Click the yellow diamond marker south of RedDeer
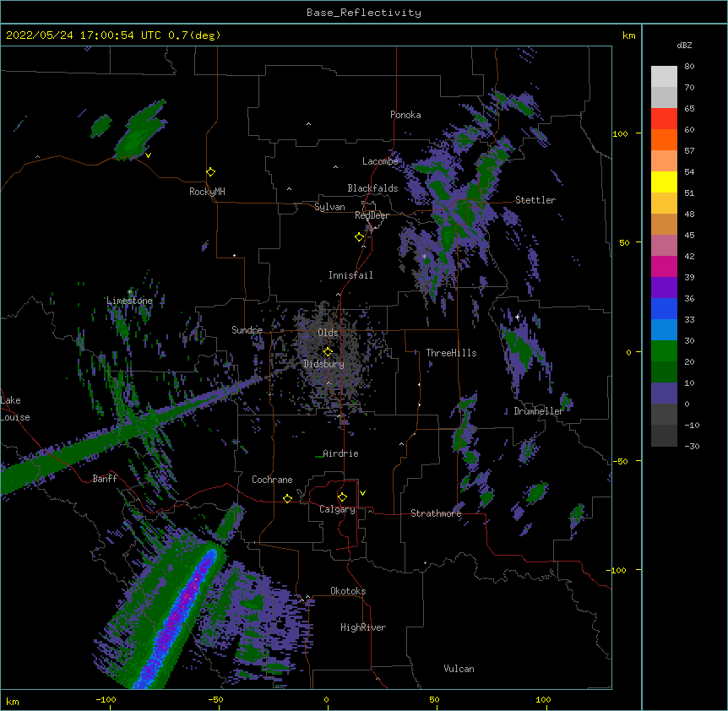This screenshot has height=711, width=728. (x=360, y=237)
